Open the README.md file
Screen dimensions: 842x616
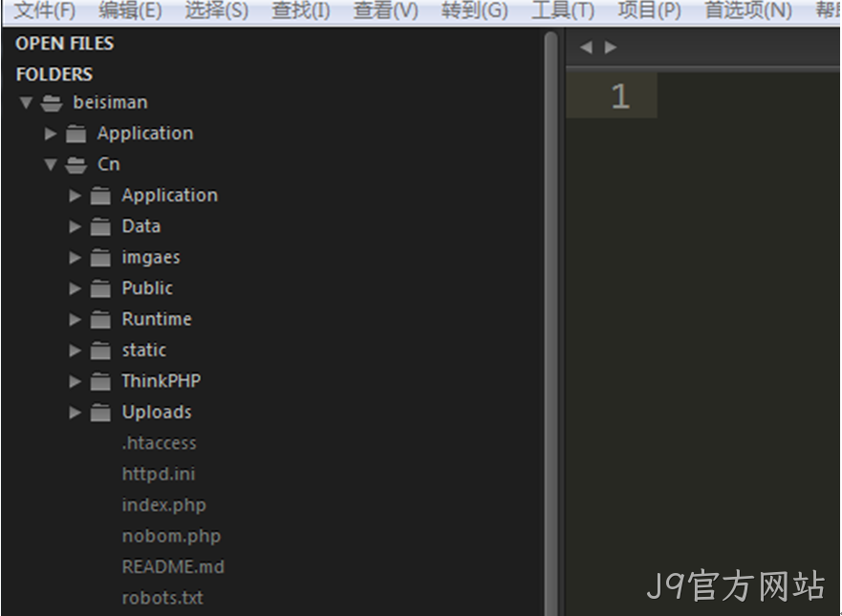(173, 567)
